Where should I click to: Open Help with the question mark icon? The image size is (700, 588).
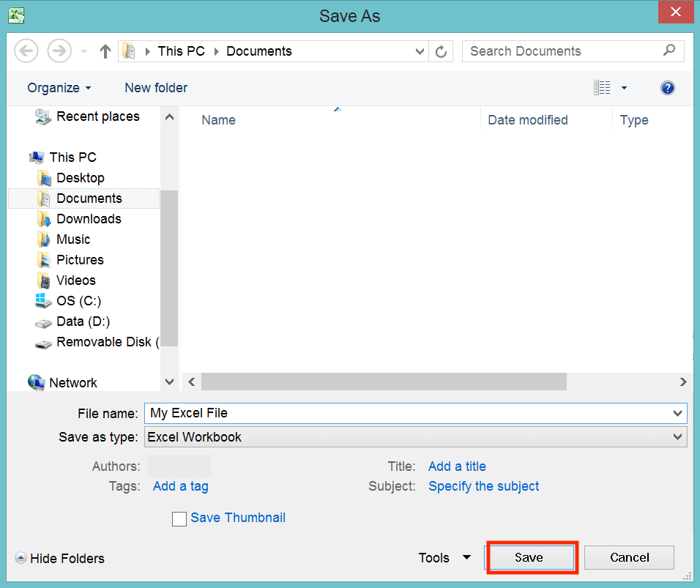point(667,88)
